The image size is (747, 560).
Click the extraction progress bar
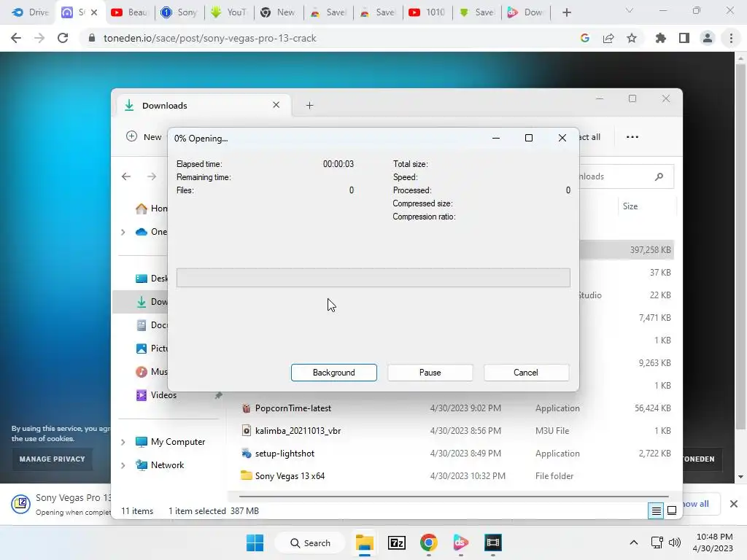click(x=373, y=278)
